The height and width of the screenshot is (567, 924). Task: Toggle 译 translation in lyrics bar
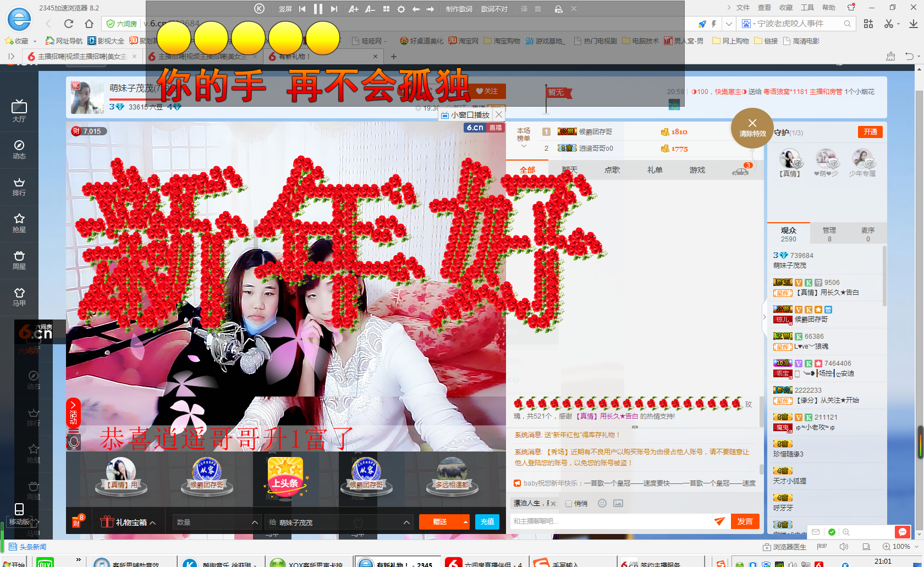(524, 9)
